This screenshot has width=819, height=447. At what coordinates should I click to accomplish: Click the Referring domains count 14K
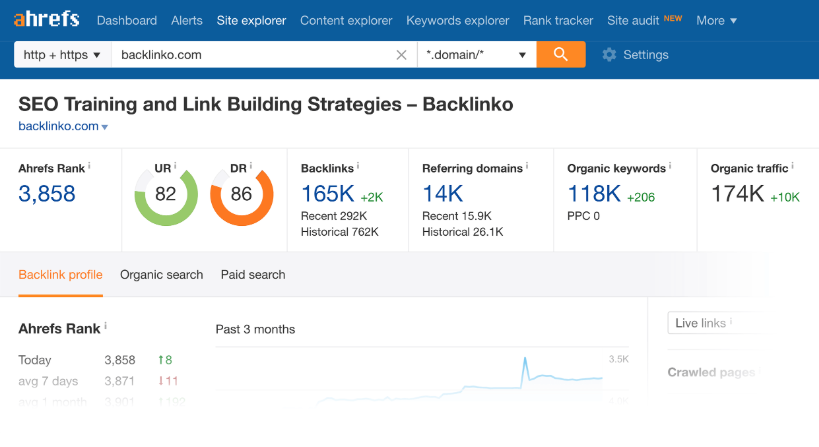coord(442,194)
